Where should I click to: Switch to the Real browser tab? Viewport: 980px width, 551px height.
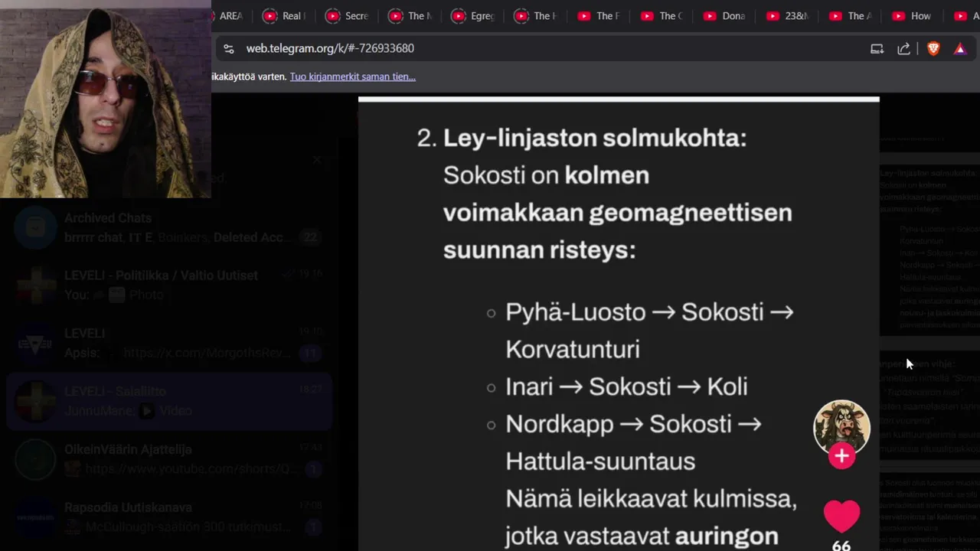coord(284,15)
